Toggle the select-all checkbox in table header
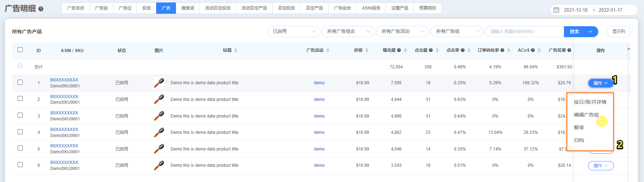 point(20,50)
